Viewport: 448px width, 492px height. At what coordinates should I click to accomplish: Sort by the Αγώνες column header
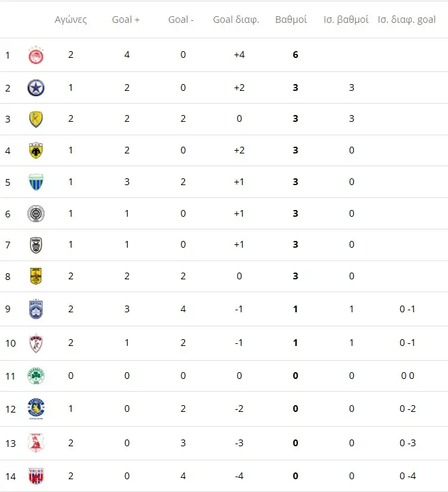pyautogui.click(x=71, y=20)
